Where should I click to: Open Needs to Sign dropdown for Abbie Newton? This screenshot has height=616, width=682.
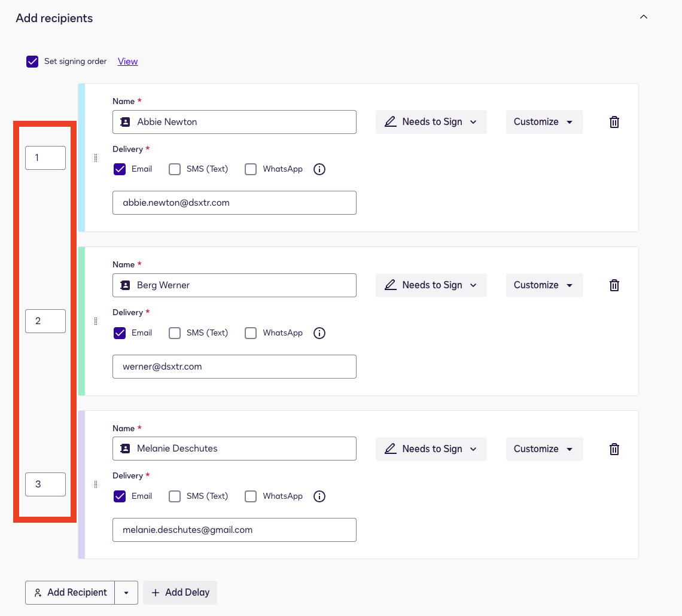coord(431,122)
